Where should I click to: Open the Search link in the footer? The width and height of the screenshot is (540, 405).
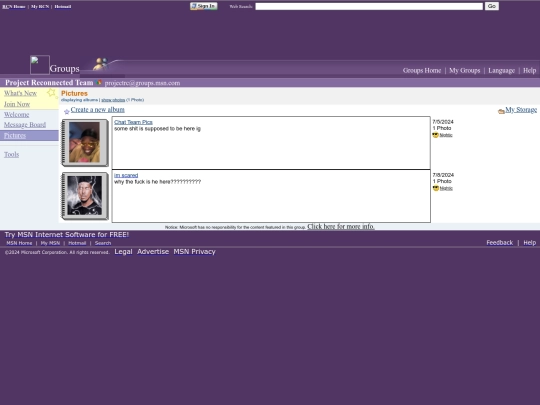[103, 243]
